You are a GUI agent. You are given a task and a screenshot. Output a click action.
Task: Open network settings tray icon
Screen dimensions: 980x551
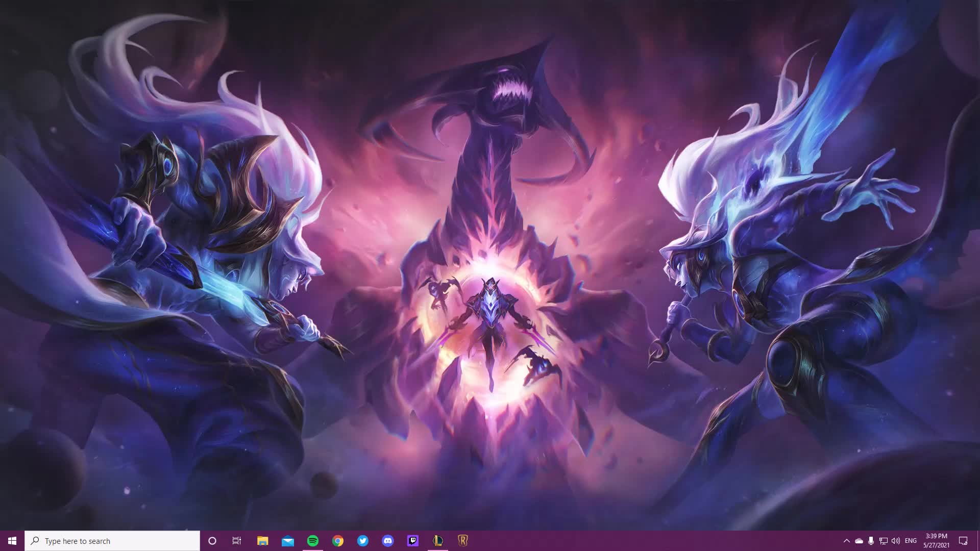click(x=883, y=541)
